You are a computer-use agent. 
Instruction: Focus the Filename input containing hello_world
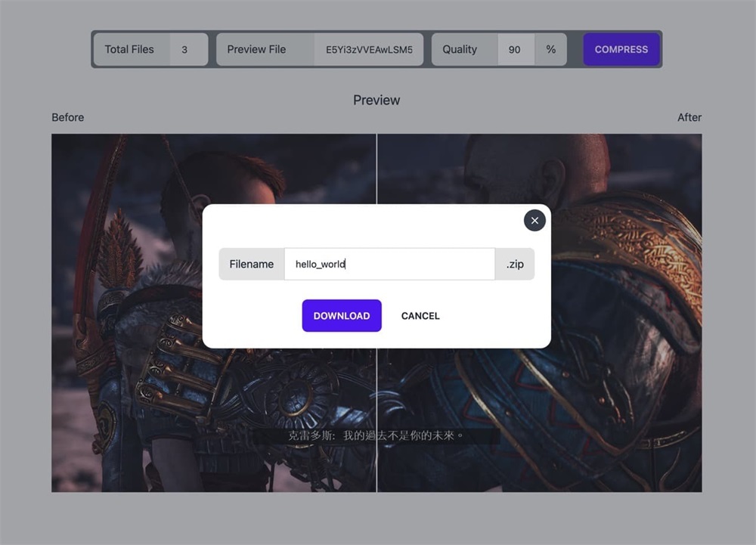pos(389,264)
